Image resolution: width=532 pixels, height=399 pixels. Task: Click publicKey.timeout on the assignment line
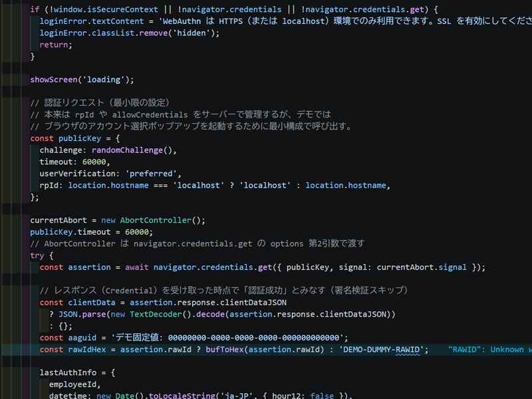(70, 232)
